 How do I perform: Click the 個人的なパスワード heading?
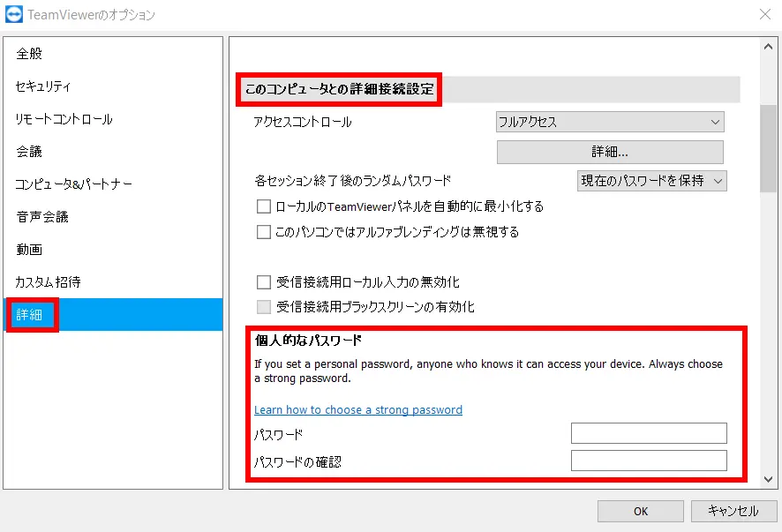[x=308, y=341]
